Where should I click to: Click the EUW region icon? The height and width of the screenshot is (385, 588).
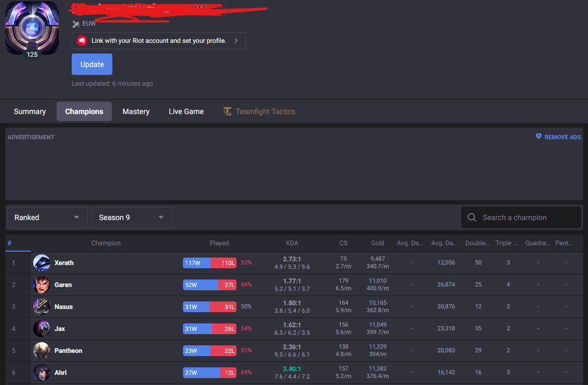(x=76, y=24)
